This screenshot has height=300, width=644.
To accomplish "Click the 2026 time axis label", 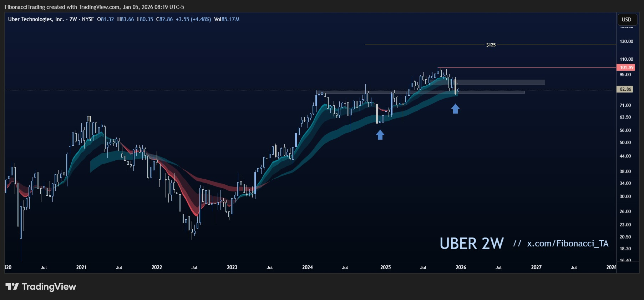I will 461,267.
